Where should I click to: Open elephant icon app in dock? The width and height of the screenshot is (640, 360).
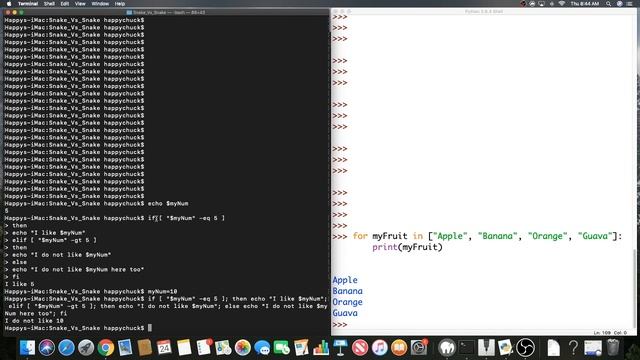(447, 348)
